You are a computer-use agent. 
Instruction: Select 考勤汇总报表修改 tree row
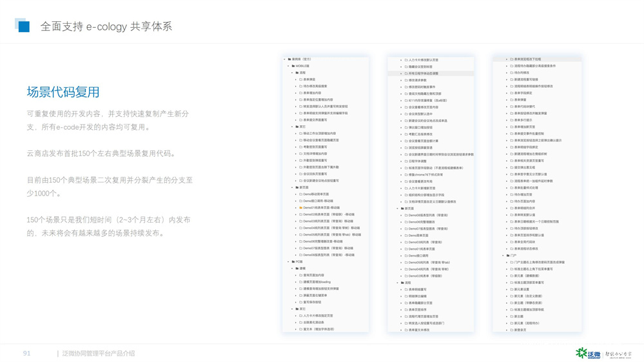point(420,134)
